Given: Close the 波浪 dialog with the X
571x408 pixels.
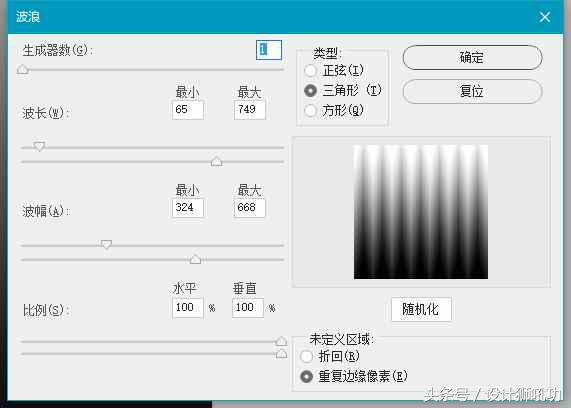Looking at the screenshot, I should tap(545, 17).
